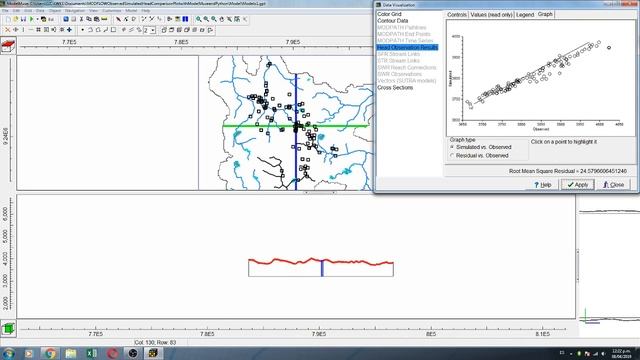Click the Help button in Data Visualization

[x=543, y=185]
